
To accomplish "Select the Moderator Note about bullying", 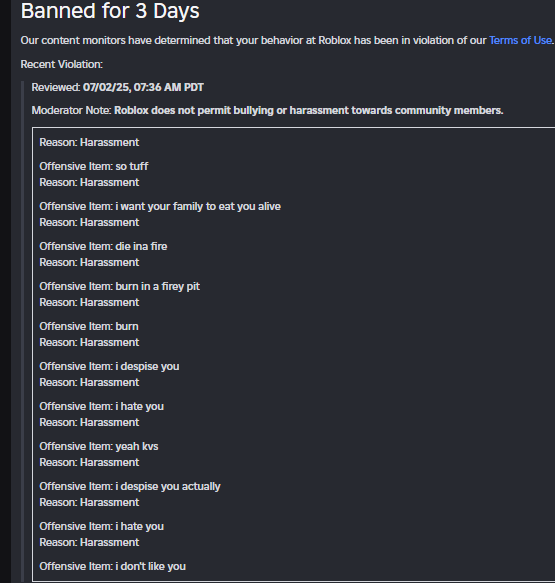I will [x=267, y=110].
